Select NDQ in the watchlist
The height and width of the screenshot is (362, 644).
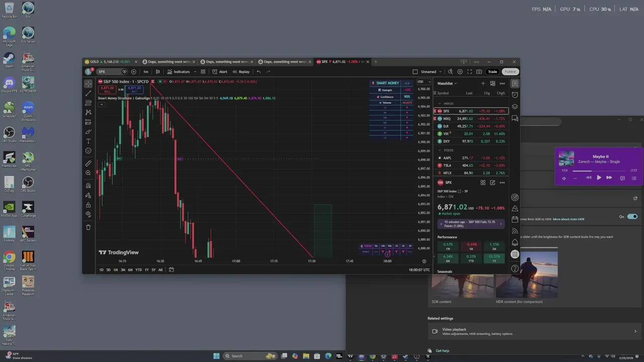pyautogui.click(x=471, y=119)
